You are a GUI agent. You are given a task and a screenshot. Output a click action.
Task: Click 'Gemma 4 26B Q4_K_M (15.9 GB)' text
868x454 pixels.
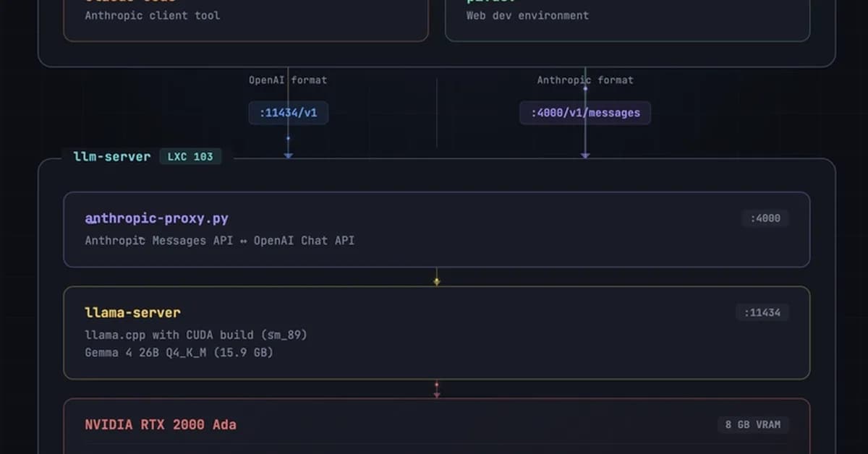[179, 353]
